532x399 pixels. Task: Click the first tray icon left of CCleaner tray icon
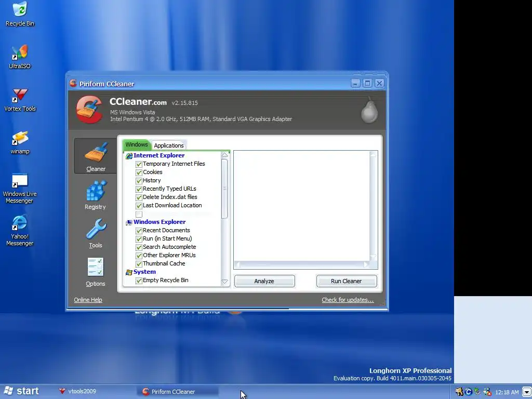459,392
